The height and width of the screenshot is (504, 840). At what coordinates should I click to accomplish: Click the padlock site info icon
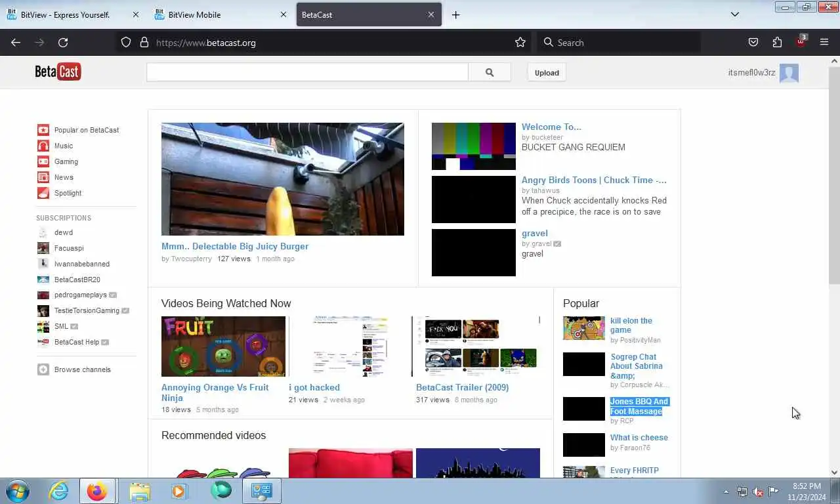click(144, 43)
